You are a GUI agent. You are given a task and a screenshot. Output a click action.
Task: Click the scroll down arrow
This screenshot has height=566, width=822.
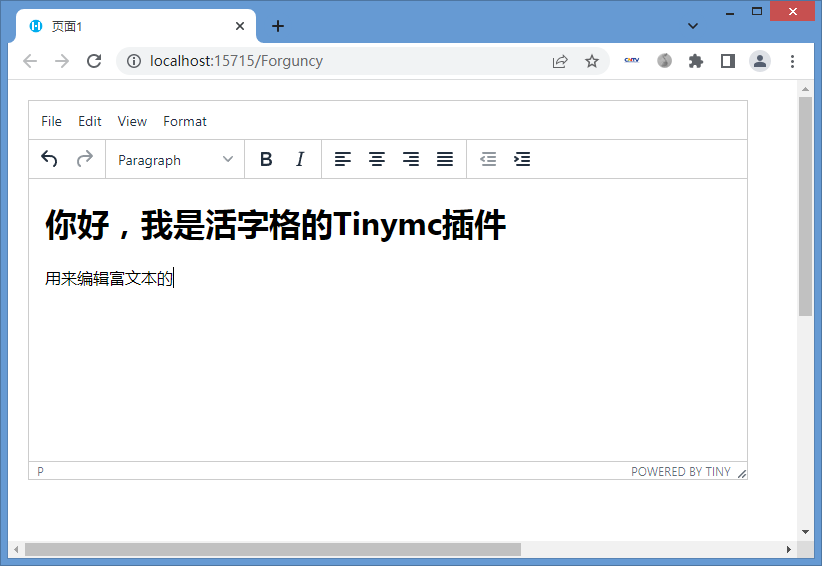pyautogui.click(x=805, y=532)
